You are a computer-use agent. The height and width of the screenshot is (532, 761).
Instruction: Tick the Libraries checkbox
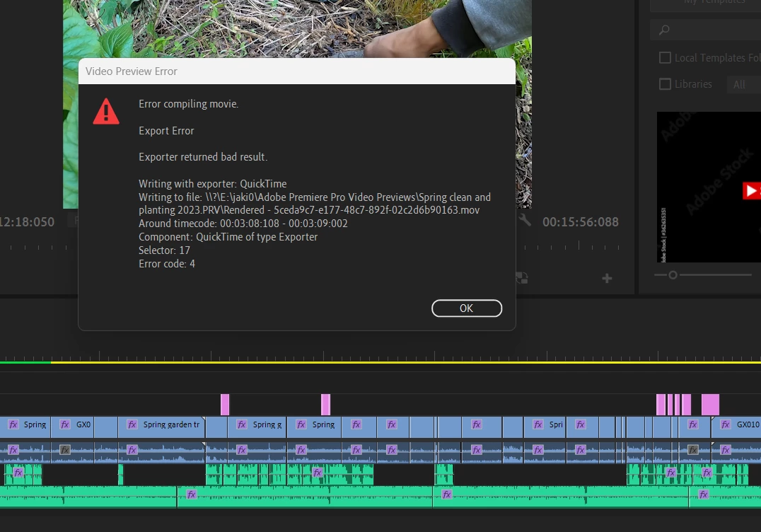tap(665, 84)
